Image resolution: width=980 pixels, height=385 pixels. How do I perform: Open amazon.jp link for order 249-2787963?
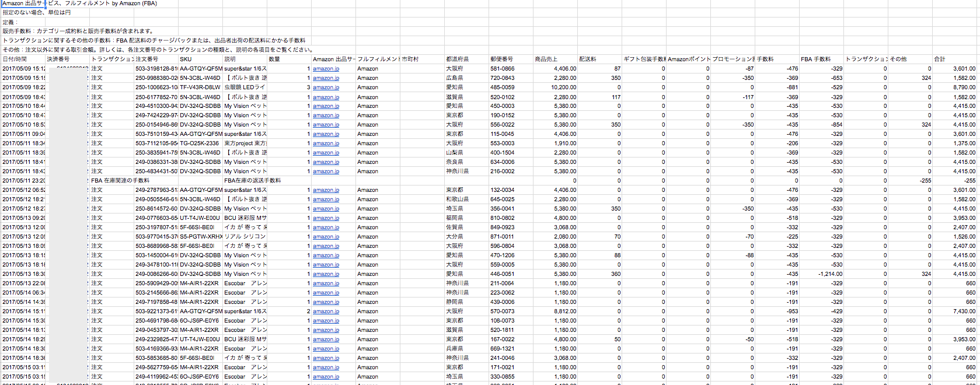coord(326,190)
